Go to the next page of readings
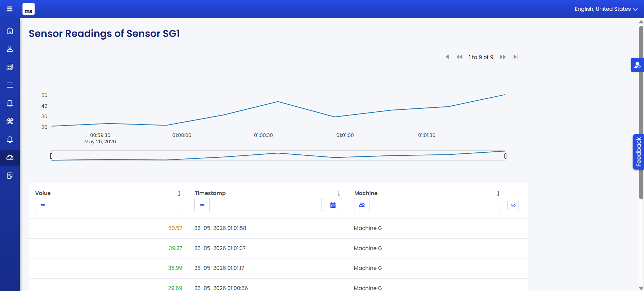The image size is (644, 291). pyautogui.click(x=503, y=57)
